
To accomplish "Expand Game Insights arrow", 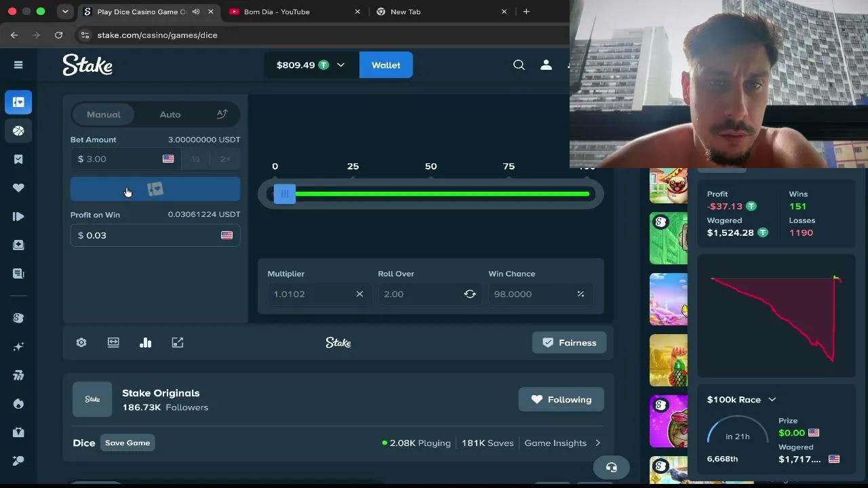I will click(x=597, y=443).
